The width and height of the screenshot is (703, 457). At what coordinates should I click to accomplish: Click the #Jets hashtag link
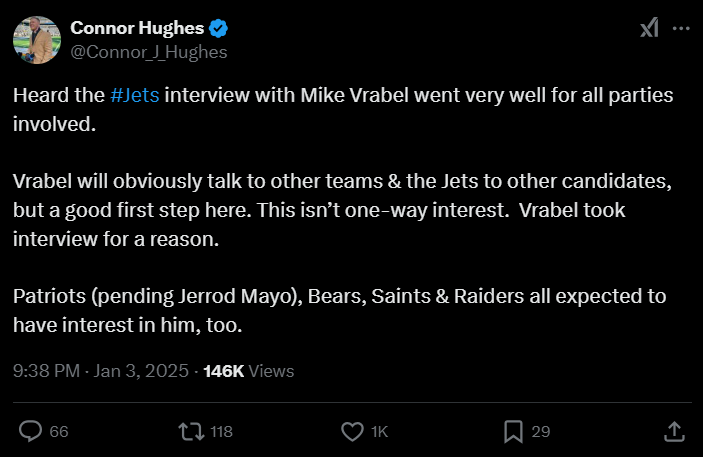pos(134,96)
